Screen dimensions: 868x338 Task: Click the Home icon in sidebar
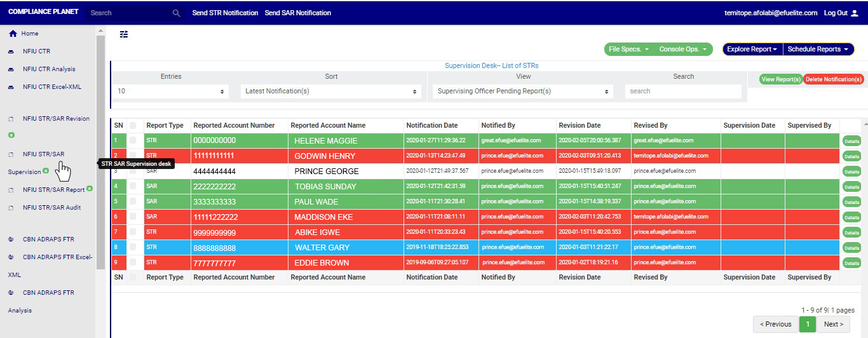(13, 34)
